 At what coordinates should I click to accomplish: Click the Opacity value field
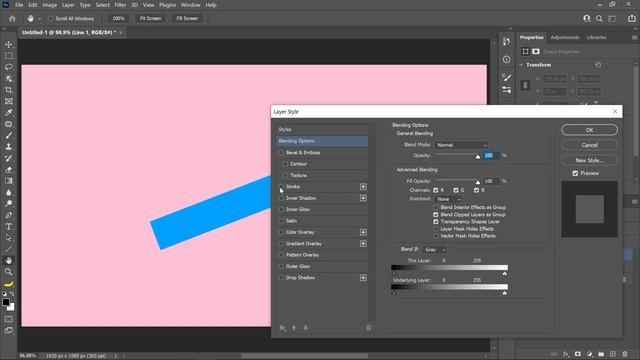(491, 156)
